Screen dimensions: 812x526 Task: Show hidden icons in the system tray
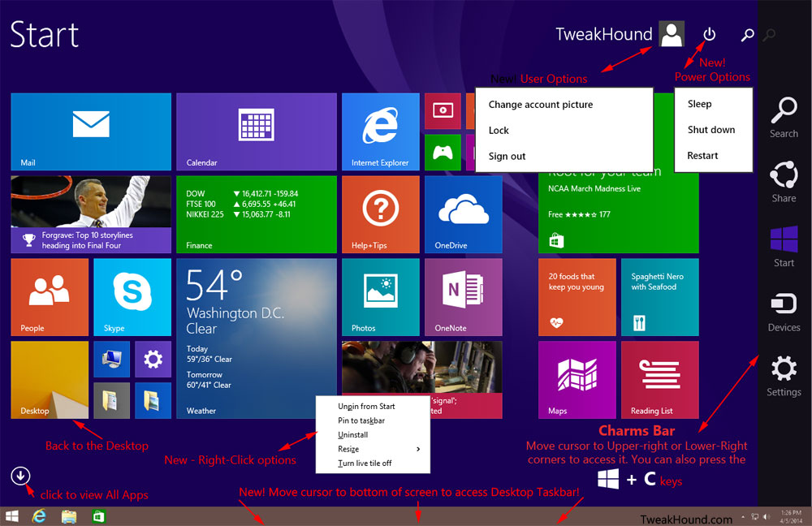[x=743, y=517]
